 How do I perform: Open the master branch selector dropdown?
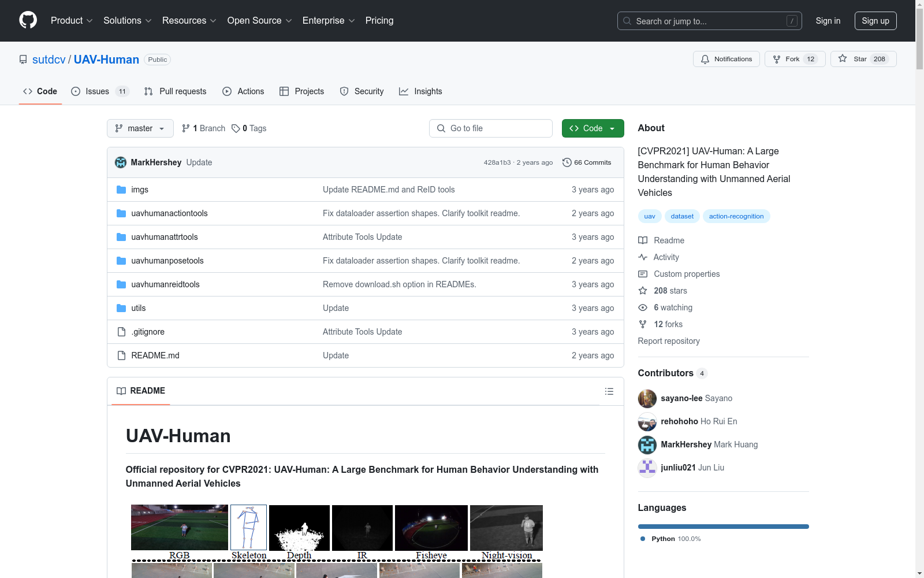point(140,128)
